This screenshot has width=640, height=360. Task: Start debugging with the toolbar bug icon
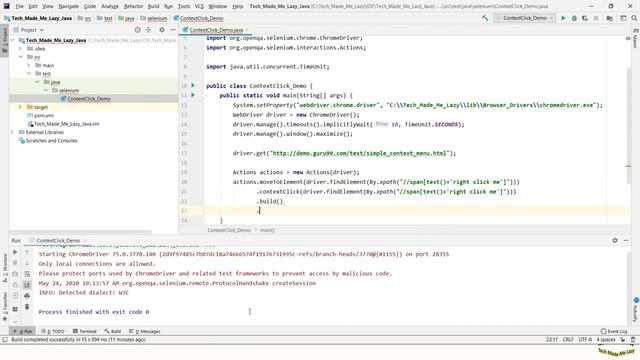pyautogui.click(x=574, y=18)
